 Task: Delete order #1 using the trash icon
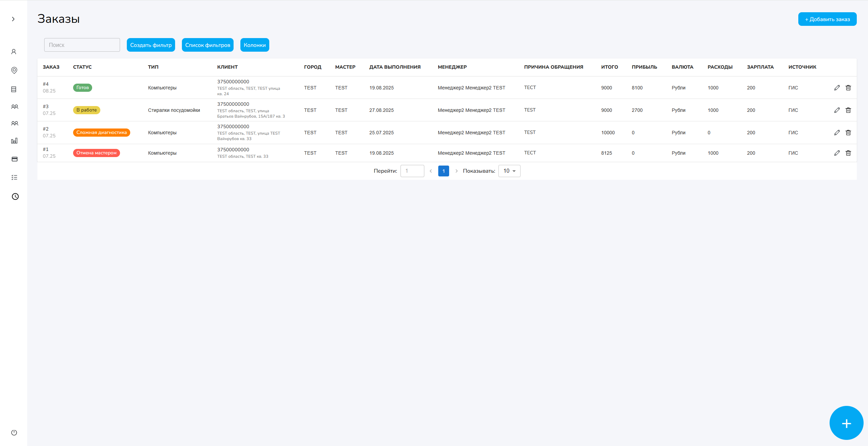(848, 153)
